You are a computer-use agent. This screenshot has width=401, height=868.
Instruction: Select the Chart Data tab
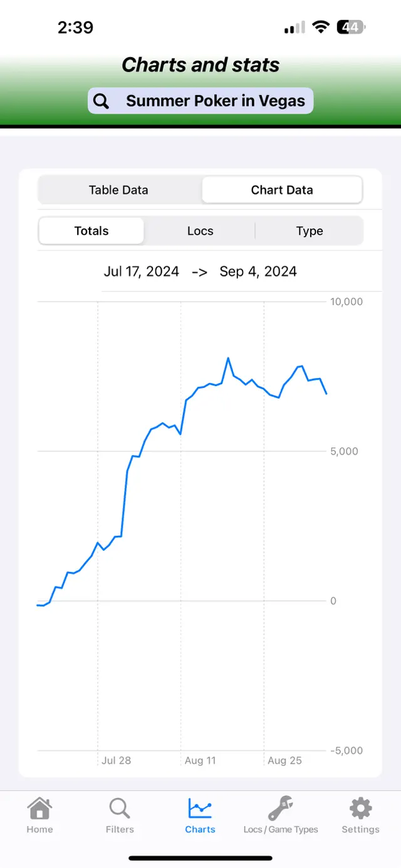click(x=282, y=190)
